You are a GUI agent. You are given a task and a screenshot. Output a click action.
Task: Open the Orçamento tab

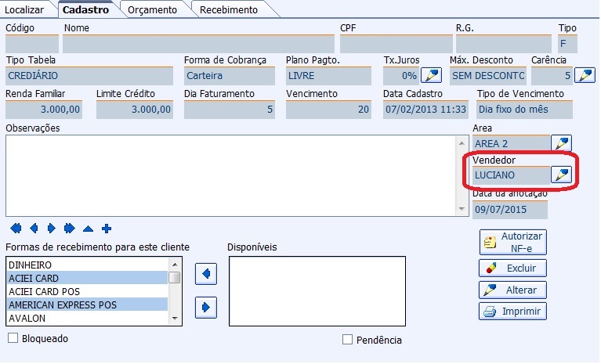pos(152,9)
